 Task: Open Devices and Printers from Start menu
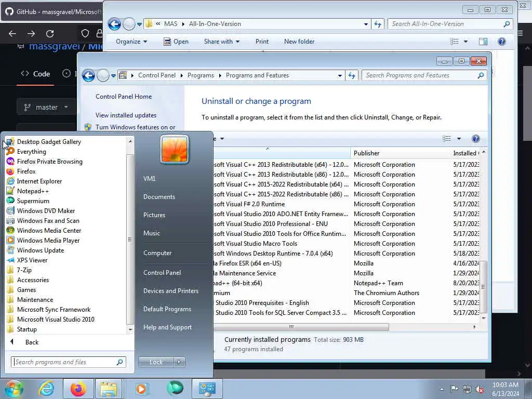170,291
